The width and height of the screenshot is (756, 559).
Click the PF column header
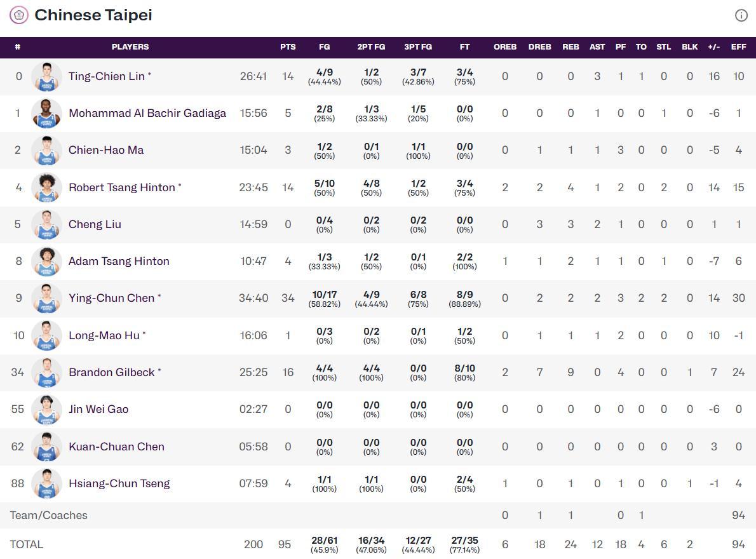click(621, 47)
